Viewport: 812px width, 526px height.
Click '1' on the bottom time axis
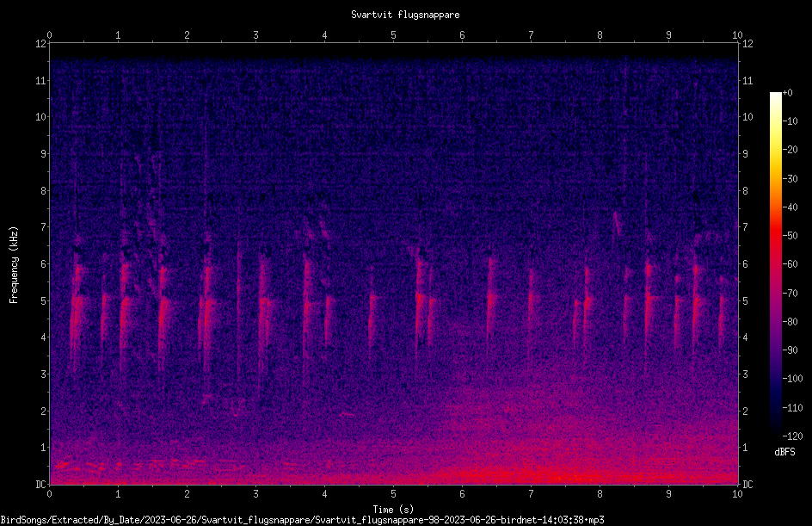118,494
